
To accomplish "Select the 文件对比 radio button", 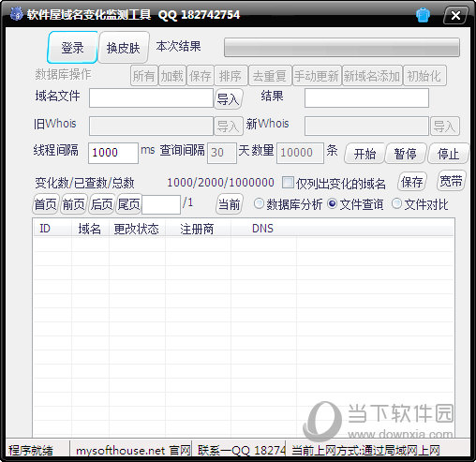I will click(x=396, y=204).
